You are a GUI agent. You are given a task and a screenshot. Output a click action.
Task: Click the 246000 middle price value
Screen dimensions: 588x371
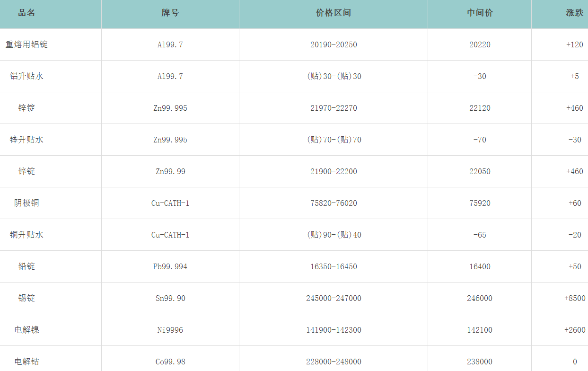tap(480, 298)
